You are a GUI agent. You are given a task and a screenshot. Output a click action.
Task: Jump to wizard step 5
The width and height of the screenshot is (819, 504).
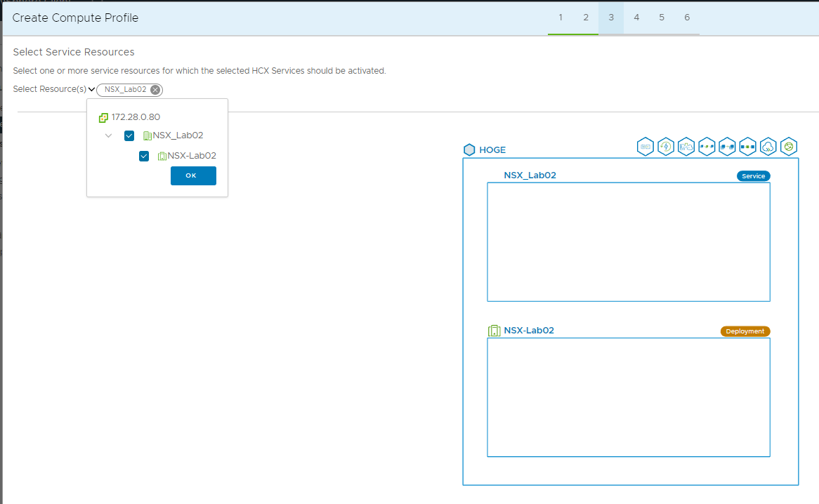click(661, 18)
